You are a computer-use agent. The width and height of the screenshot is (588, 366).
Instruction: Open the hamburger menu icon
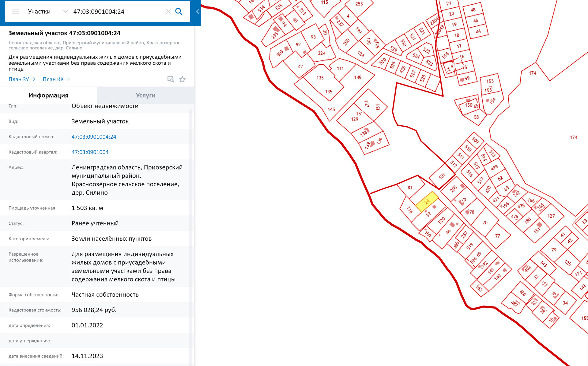[x=15, y=12]
